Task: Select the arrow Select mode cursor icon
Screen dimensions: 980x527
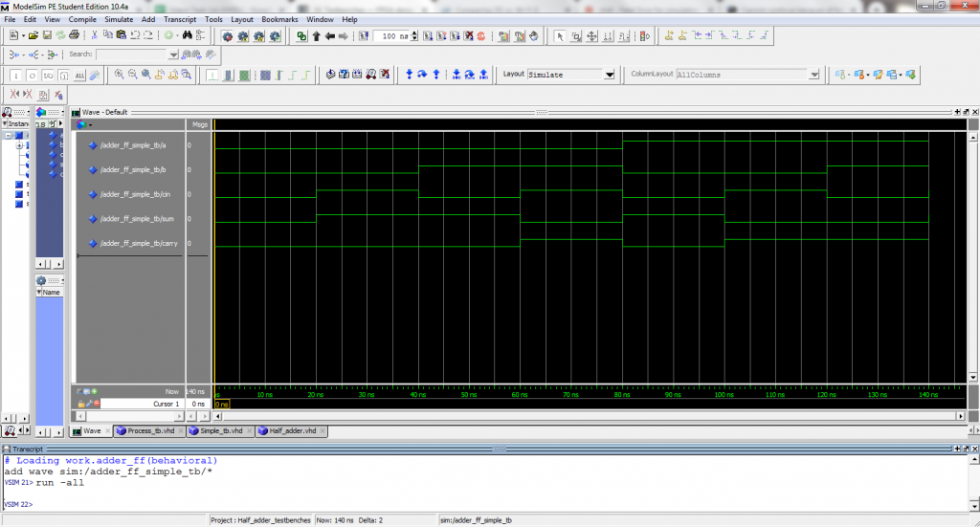Action: (x=560, y=36)
